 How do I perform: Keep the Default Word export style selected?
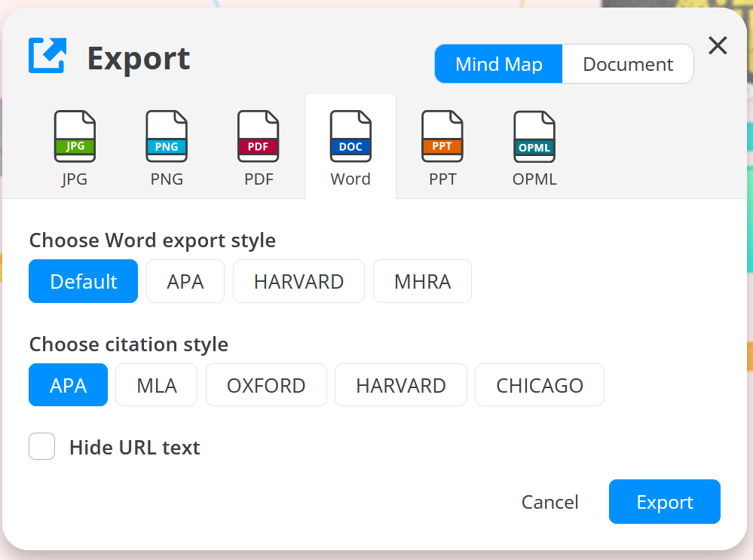(83, 281)
